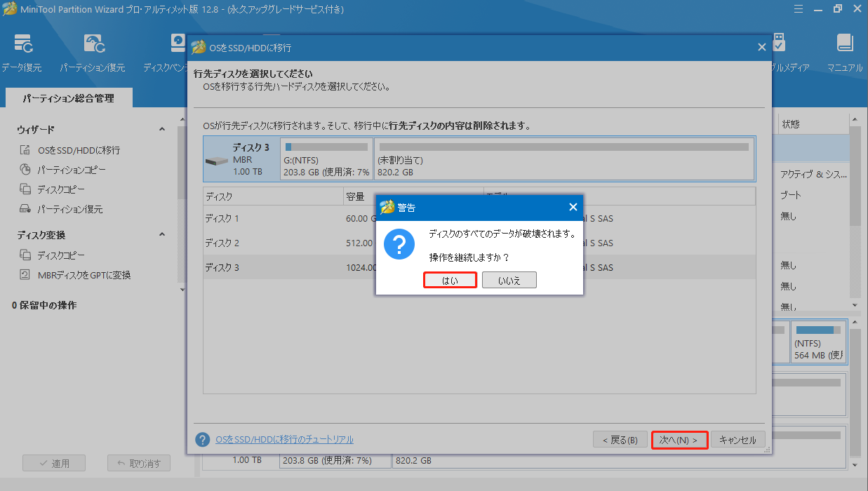This screenshot has height=491, width=868.
Task: Open the マニュアル toolbar icon
Action: [x=845, y=53]
